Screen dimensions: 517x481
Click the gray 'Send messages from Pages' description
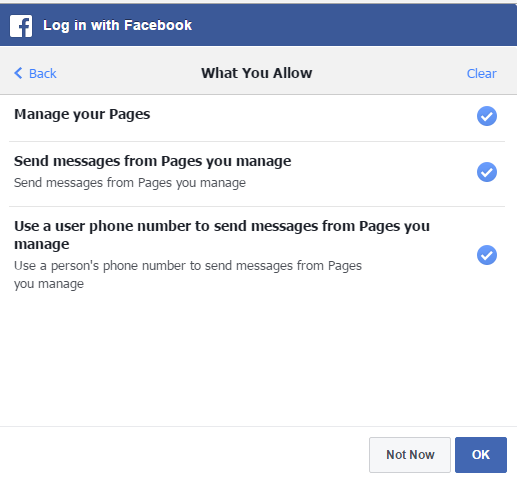pos(130,183)
